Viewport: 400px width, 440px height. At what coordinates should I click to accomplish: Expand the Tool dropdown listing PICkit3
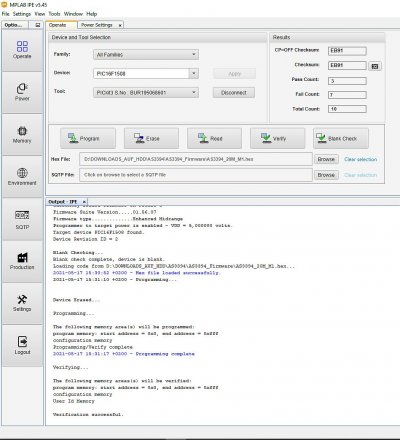click(x=146, y=92)
